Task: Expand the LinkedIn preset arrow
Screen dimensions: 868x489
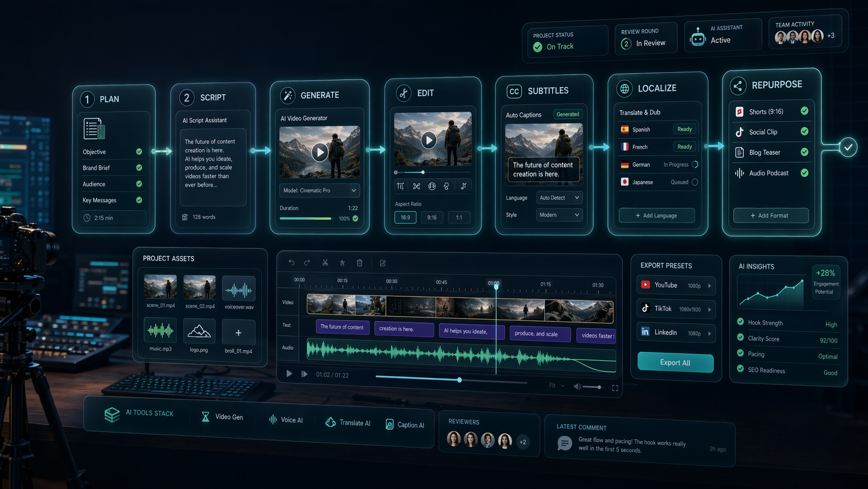Action: point(710,333)
